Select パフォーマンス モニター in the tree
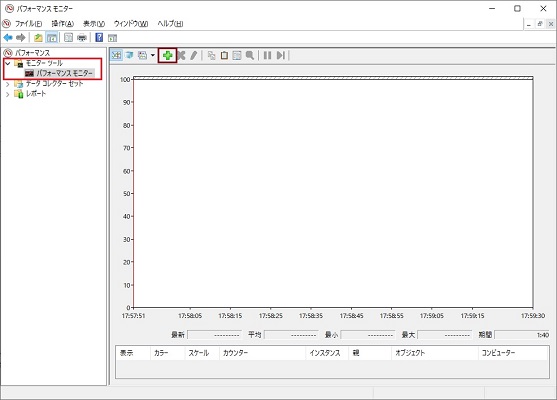Viewport: 557px width, 400px height. click(x=64, y=73)
